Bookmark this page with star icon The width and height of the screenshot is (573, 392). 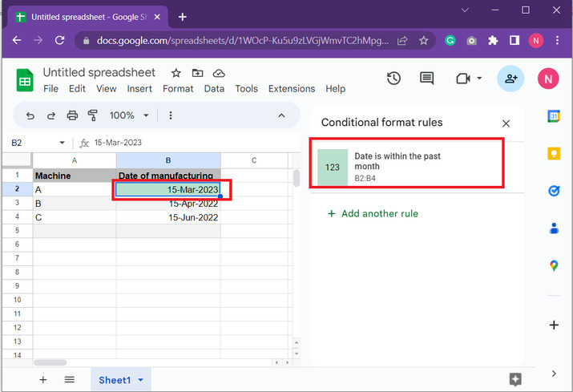tap(423, 40)
